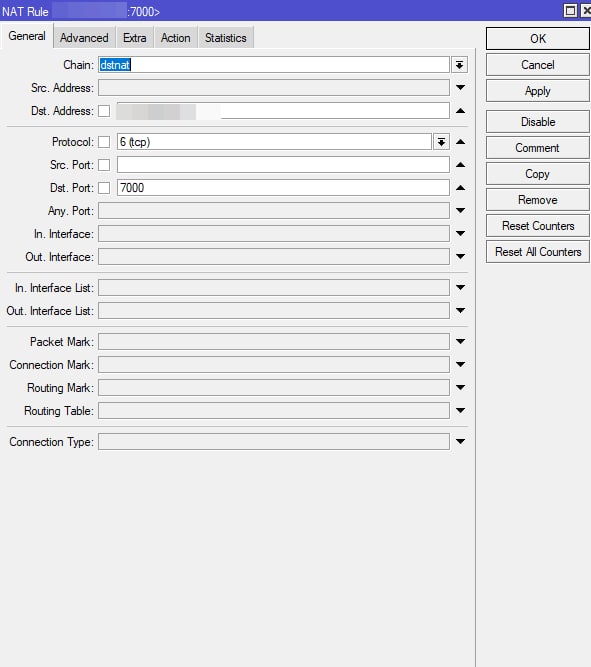Click the Protocol value field
Image resolution: width=591 pixels, height=667 pixels.
point(274,142)
